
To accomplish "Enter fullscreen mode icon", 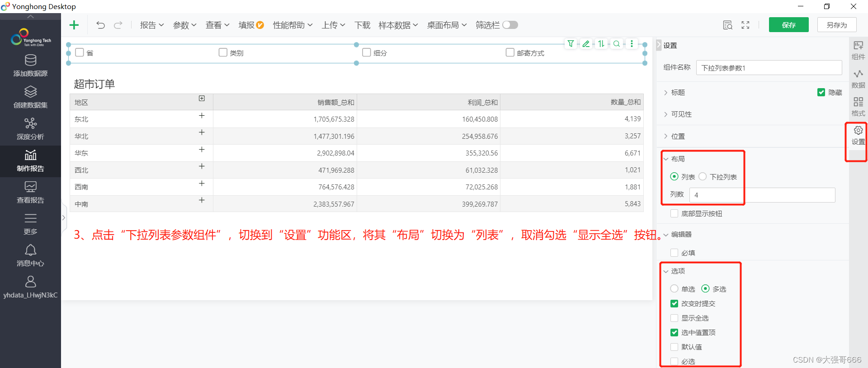I will click(x=745, y=25).
